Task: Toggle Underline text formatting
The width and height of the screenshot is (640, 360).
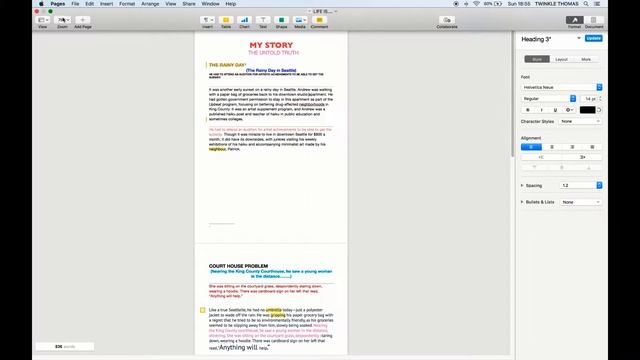Action: (555, 110)
